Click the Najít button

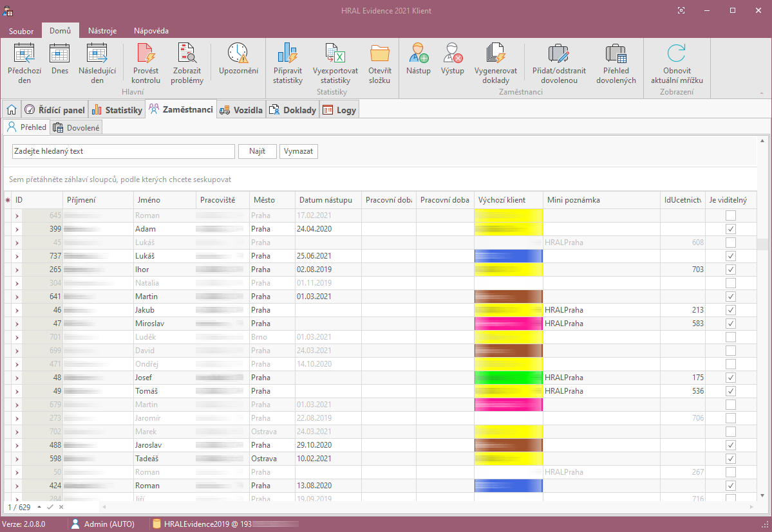[x=257, y=151]
